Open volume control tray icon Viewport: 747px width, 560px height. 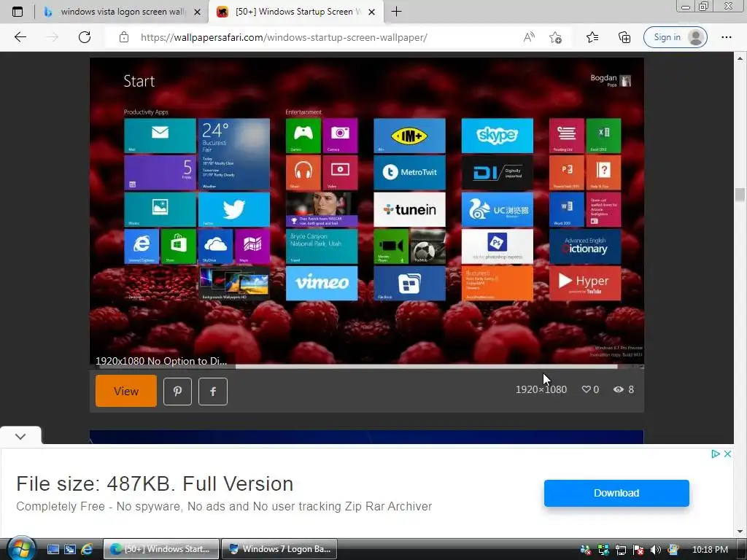point(656,550)
